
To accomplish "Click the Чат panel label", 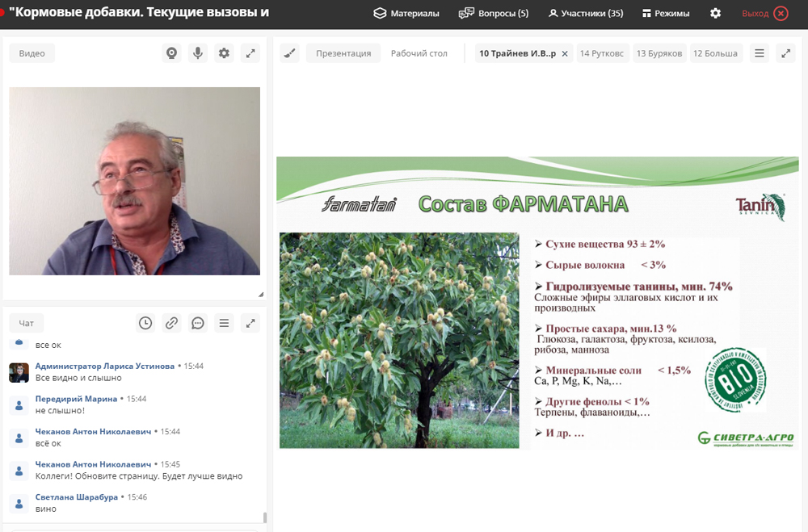I will point(27,323).
